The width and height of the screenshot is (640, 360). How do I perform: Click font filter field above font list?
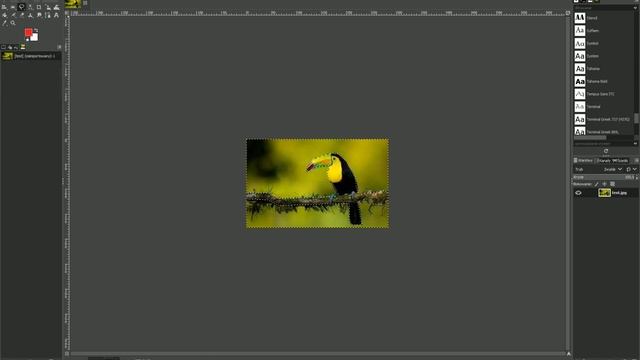coord(603,8)
